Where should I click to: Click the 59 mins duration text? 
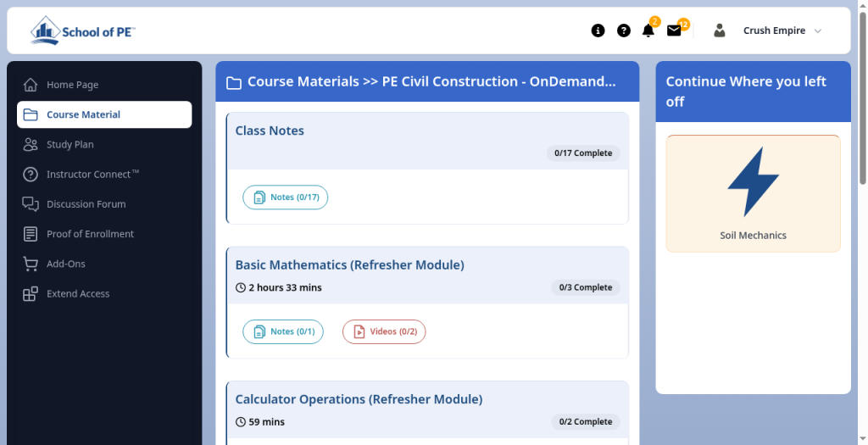[x=266, y=422]
